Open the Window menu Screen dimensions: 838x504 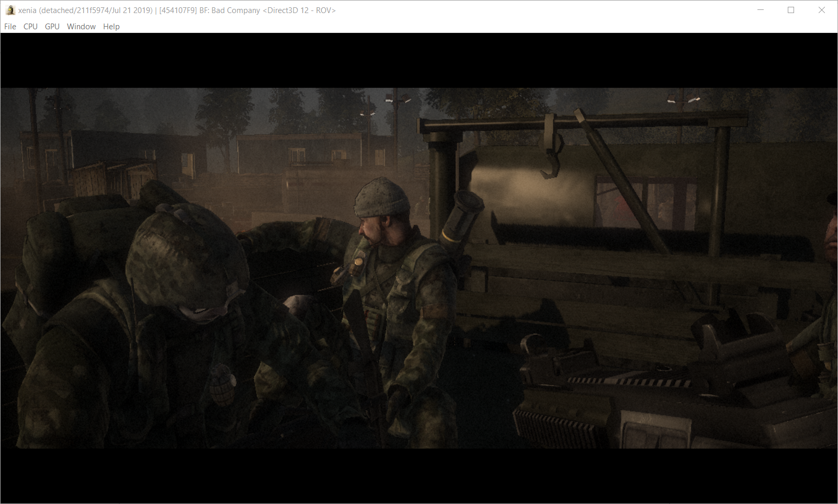tap(81, 26)
